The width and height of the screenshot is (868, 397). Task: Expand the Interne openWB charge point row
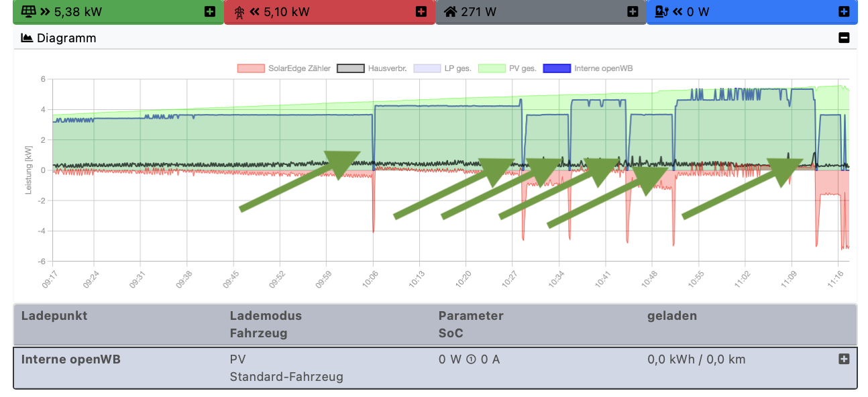(844, 359)
